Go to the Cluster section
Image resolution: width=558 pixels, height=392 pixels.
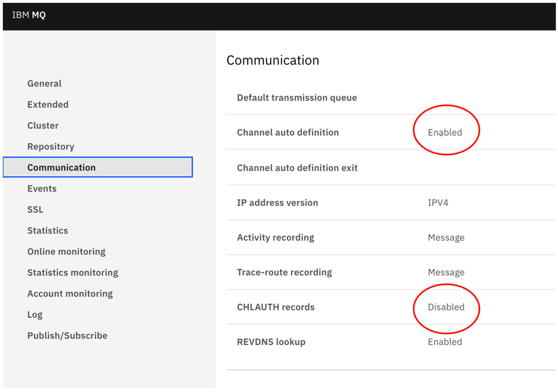(43, 125)
